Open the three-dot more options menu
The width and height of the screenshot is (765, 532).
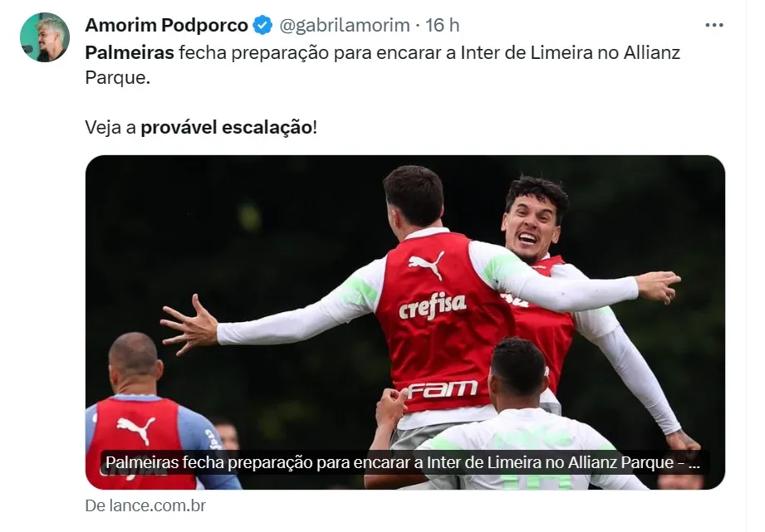point(714,25)
